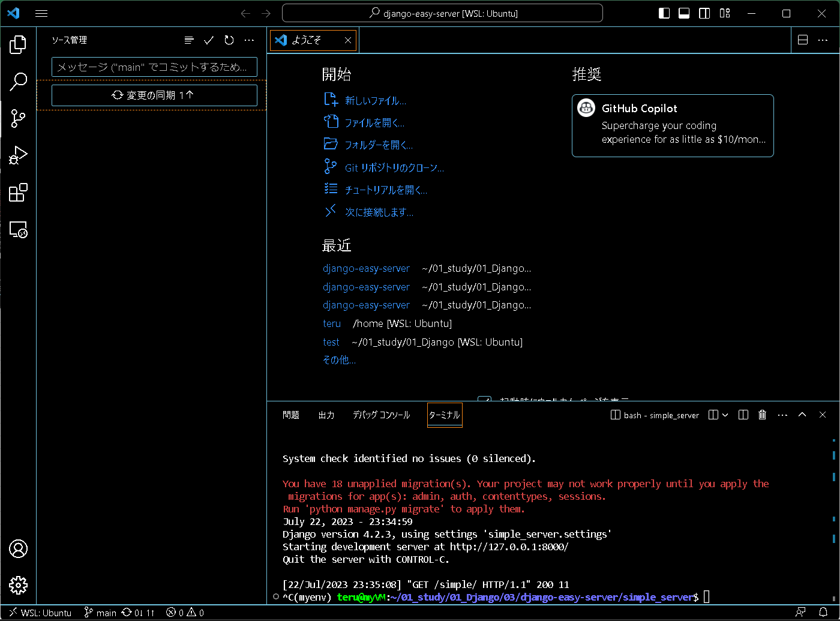Sync changes with the 変更の同期 button

point(154,95)
